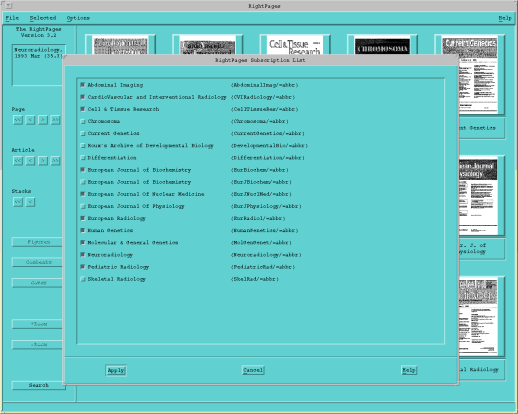This screenshot has height=414, width=518.
Task: Click the (SkelRad/=abbr) abbreviation text
Action: [255, 279]
